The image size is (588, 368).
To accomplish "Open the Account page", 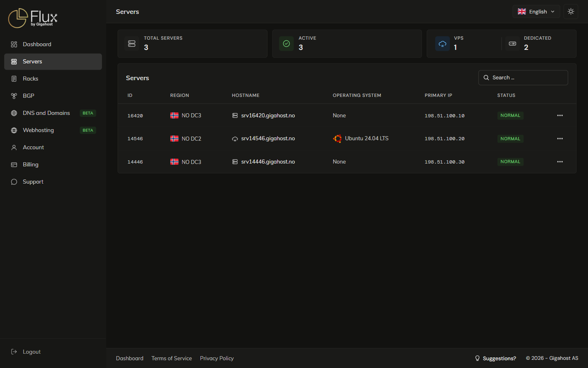I will pos(53,147).
